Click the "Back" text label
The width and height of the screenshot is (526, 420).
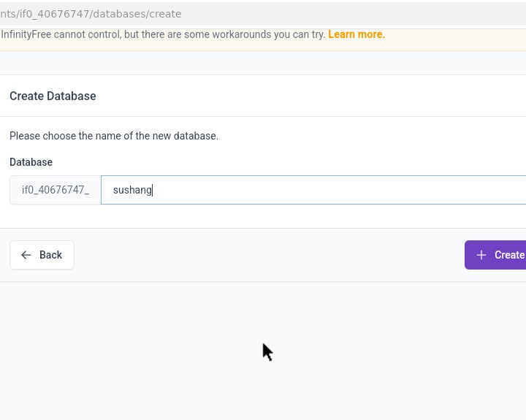click(50, 255)
